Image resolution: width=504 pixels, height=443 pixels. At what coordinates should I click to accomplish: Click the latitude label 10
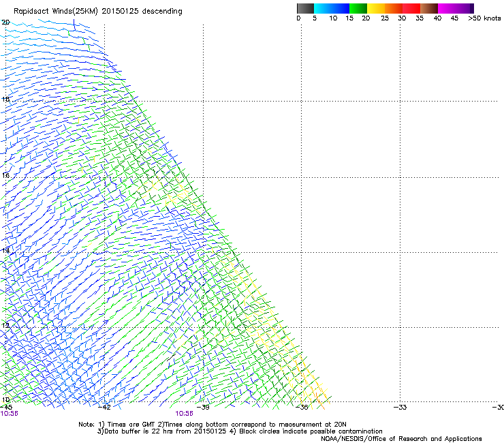pyautogui.click(x=5, y=400)
